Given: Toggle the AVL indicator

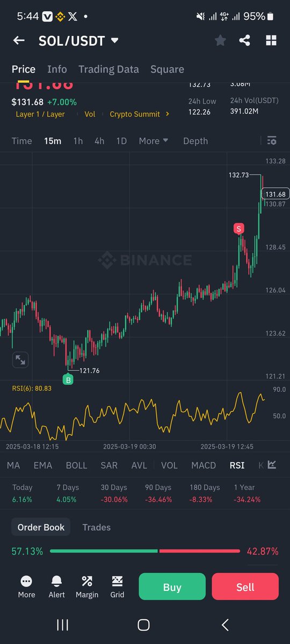Looking at the screenshot, I should 139,465.
